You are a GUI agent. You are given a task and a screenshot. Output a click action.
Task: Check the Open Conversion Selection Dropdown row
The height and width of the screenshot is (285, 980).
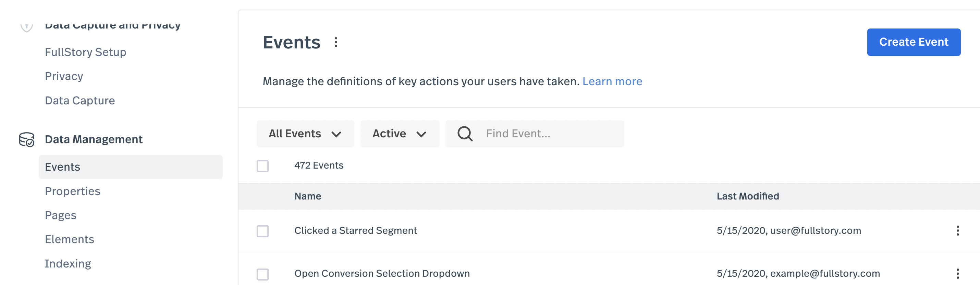click(x=262, y=274)
